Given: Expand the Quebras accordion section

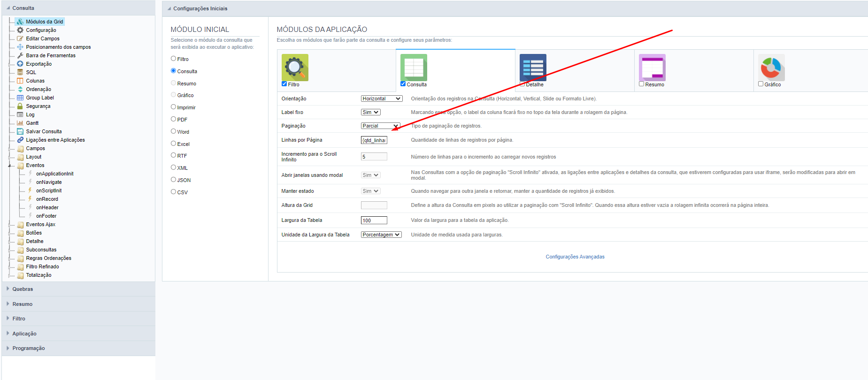Looking at the screenshot, I should [x=23, y=289].
